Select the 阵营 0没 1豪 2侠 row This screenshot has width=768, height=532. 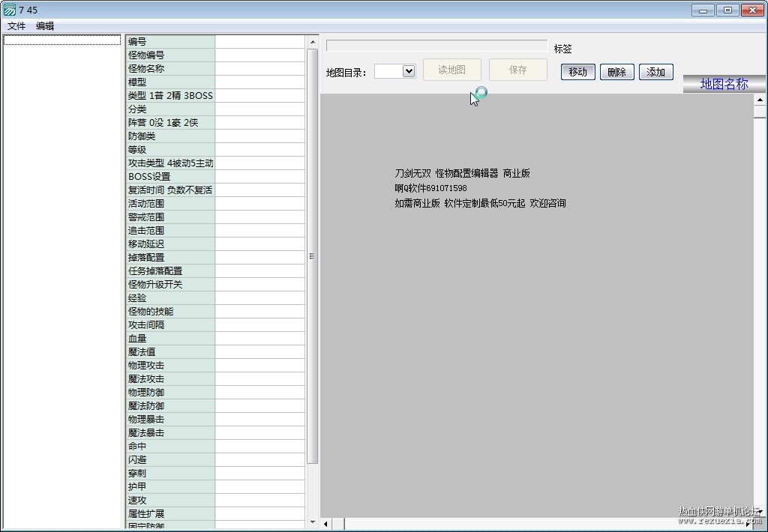point(215,122)
